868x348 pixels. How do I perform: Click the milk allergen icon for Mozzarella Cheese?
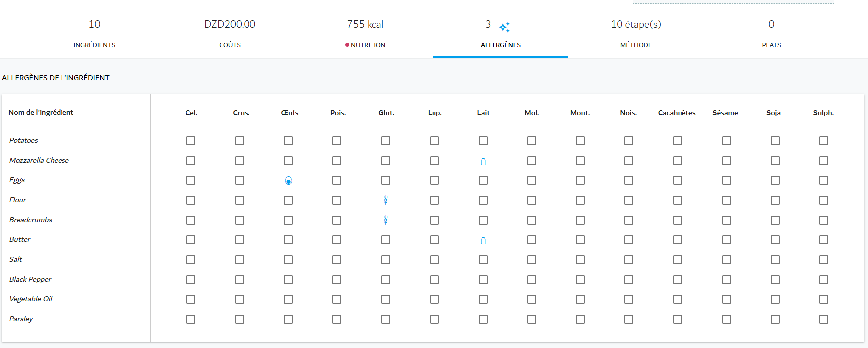[483, 161]
